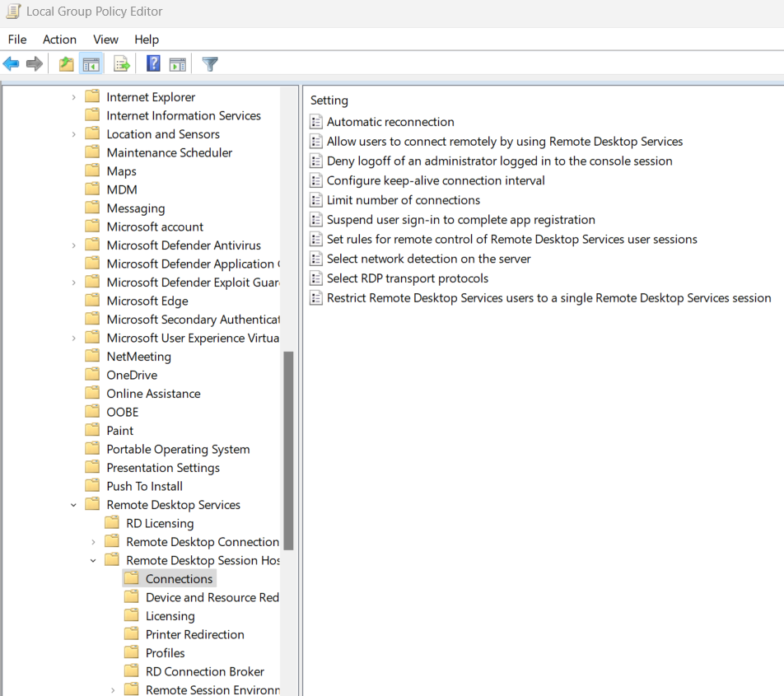Select the RD Connection Broker folder

tap(204, 671)
